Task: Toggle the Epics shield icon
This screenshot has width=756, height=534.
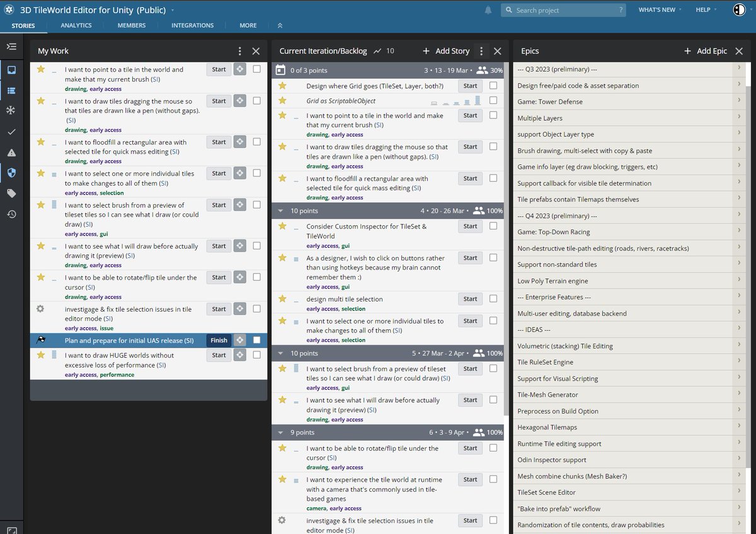Action: 11,173
